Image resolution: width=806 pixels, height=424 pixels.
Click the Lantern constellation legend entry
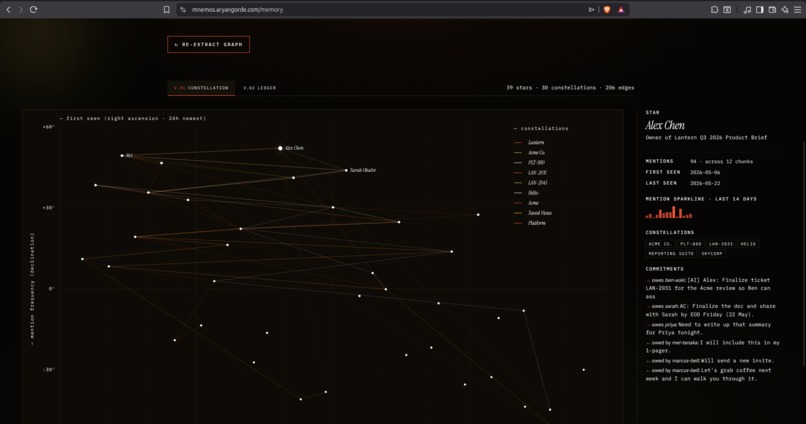(x=529, y=142)
